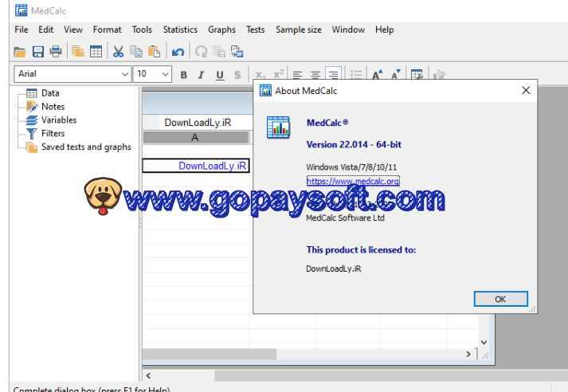Click the spreadsheet scroll down arrow
This screenshot has height=392, width=568.
[484, 343]
